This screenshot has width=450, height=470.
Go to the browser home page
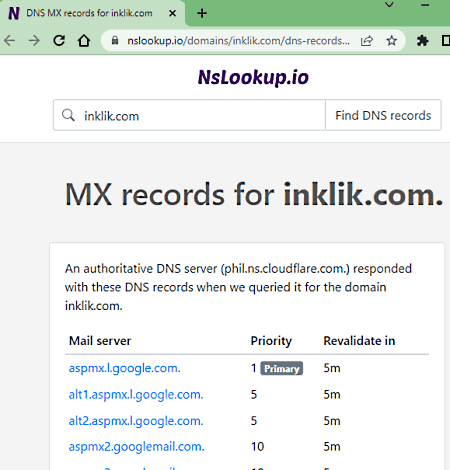pos(84,41)
